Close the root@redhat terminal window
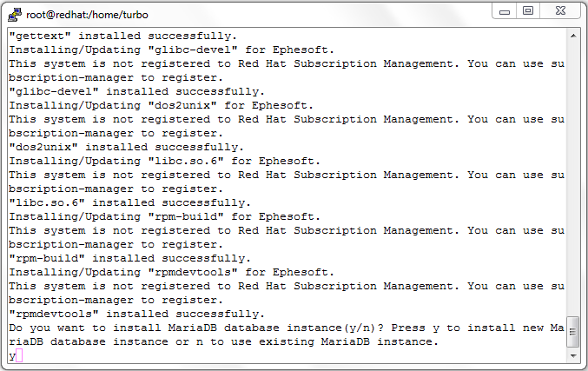The height and width of the screenshot is (371, 588). (560, 11)
